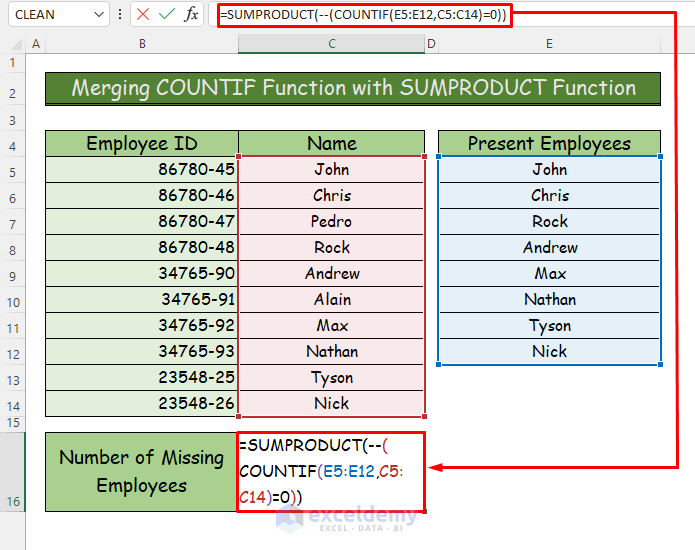Select 'Andrew' in Present Employees column
Viewport: 695px width, 550px height.
click(549, 247)
